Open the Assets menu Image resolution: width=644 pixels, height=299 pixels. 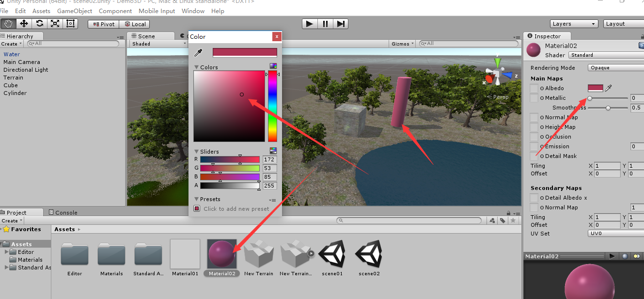coord(41,11)
